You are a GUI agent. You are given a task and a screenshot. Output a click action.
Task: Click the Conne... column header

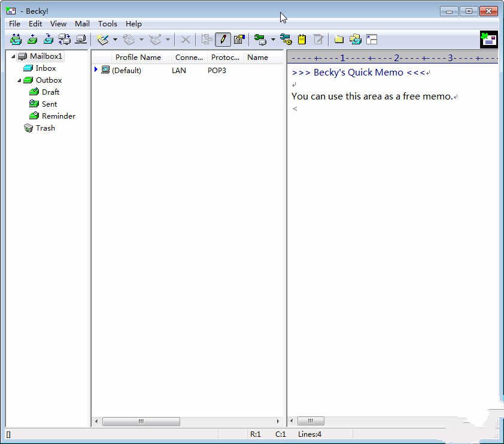(189, 58)
